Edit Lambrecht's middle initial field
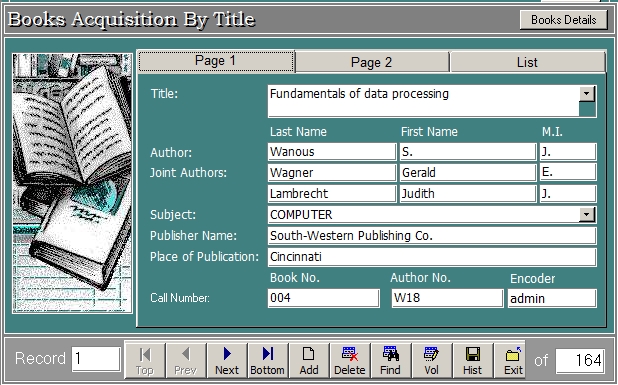The height and width of the screenshot is (385, 618). [568, 194]
